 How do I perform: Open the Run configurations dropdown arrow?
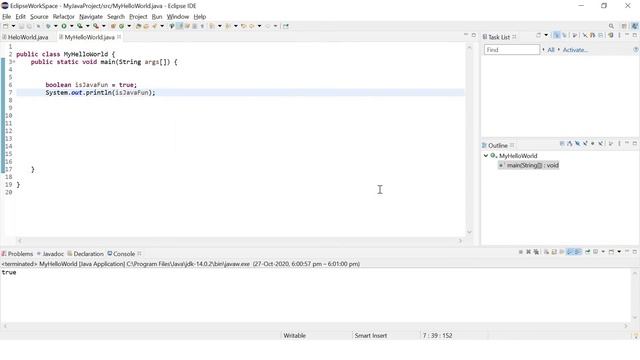tap(71, 26)
